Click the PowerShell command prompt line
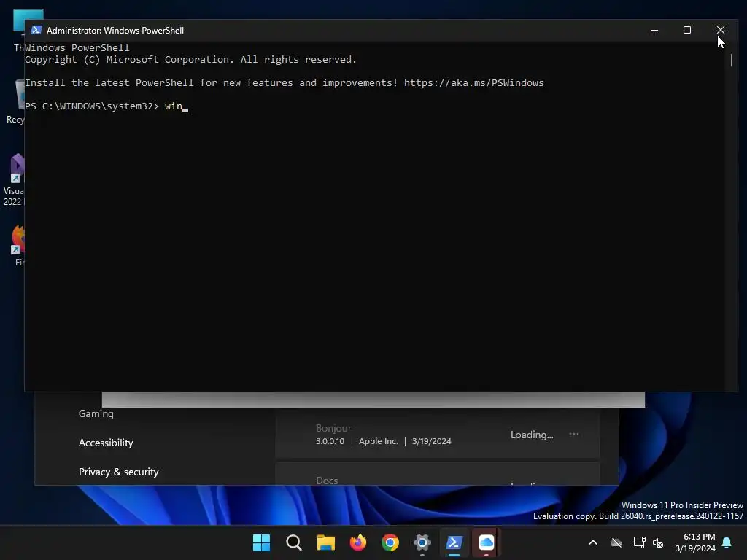The image size is (747, 560). pos(107,106)
